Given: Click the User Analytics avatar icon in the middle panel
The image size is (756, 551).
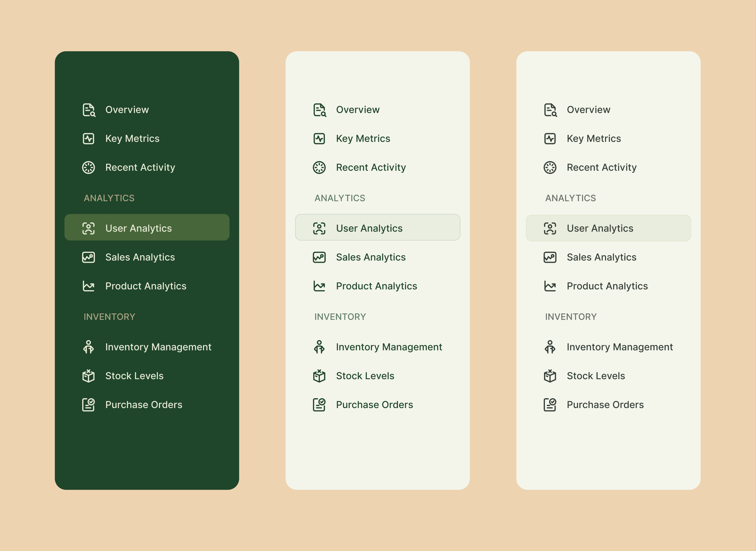Looking at the screenshot, I should (x=319, y=228).
